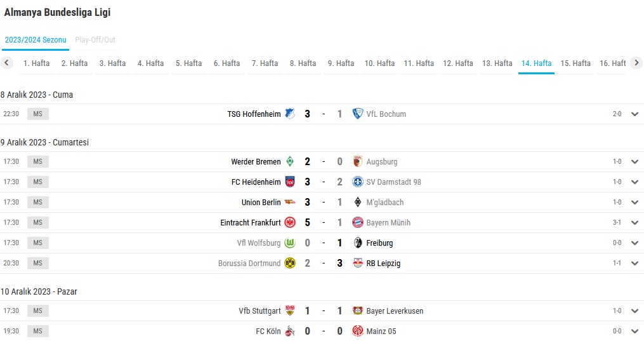Select the 9. Hafta week tab

341,64
